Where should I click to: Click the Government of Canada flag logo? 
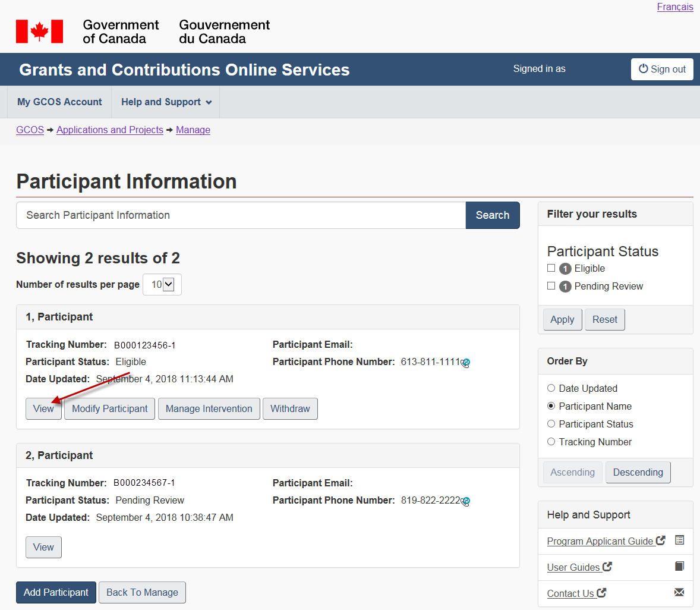tap(39, 32)
